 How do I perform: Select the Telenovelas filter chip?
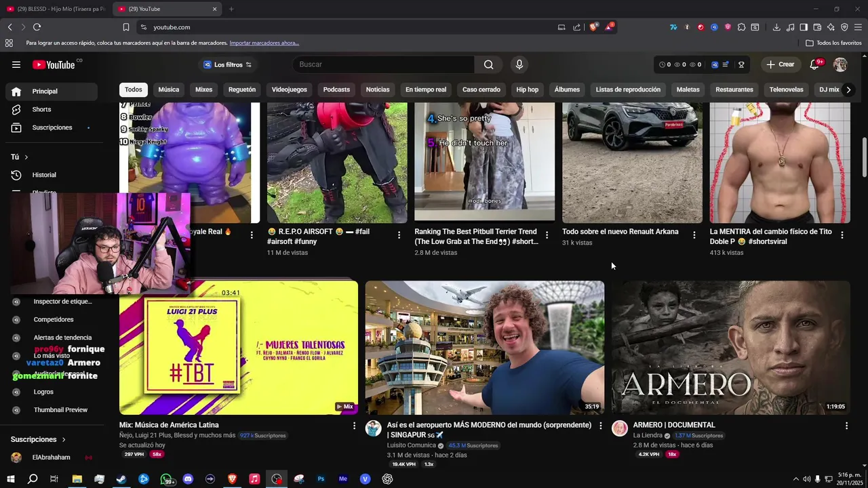tap(786, 89)
